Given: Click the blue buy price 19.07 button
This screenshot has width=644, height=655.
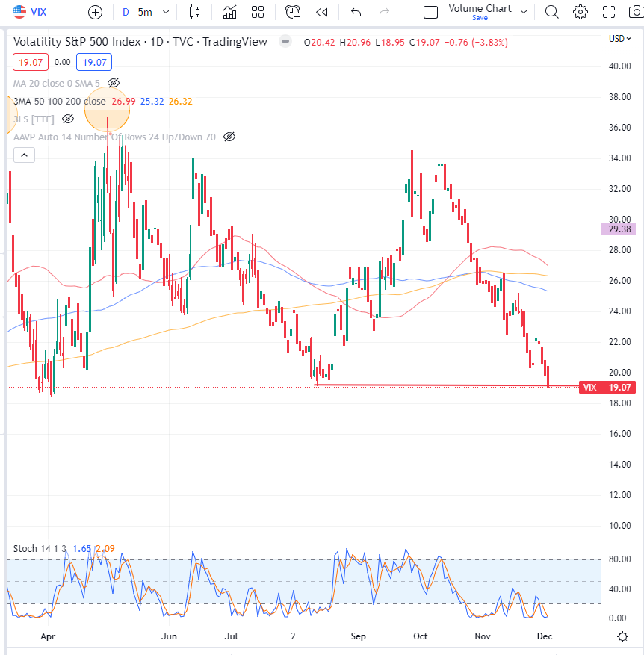Looking at the screenshot, I should (x=94, y=62).
